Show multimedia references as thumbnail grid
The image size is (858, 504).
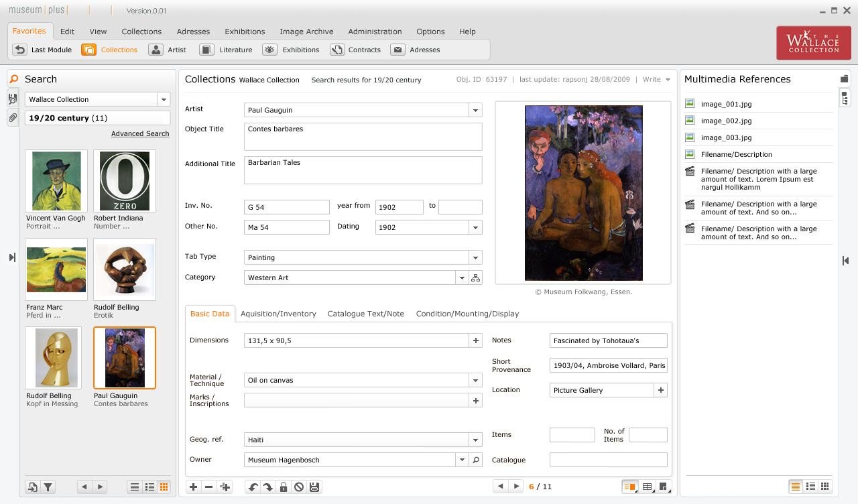pos(825,487)
